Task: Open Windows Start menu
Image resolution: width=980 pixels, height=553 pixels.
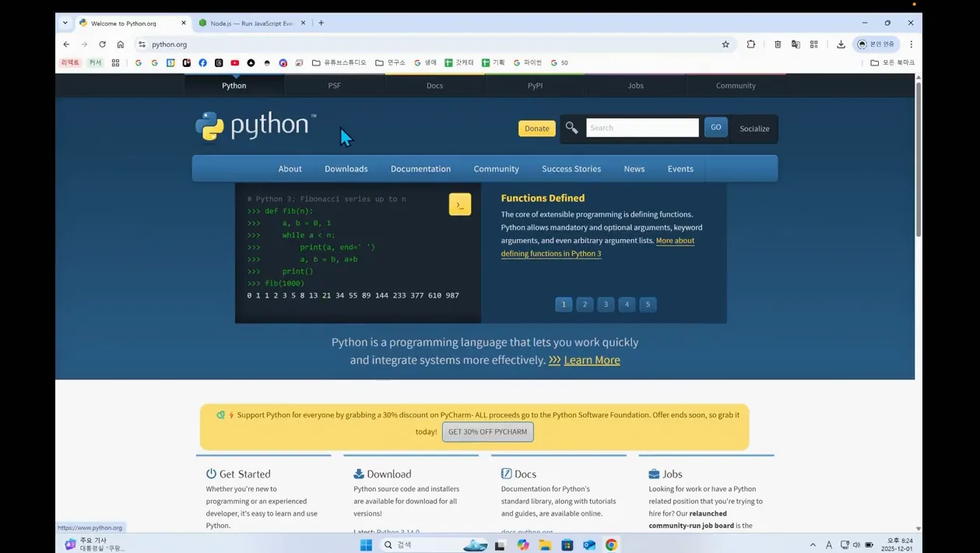Action: 366,544
